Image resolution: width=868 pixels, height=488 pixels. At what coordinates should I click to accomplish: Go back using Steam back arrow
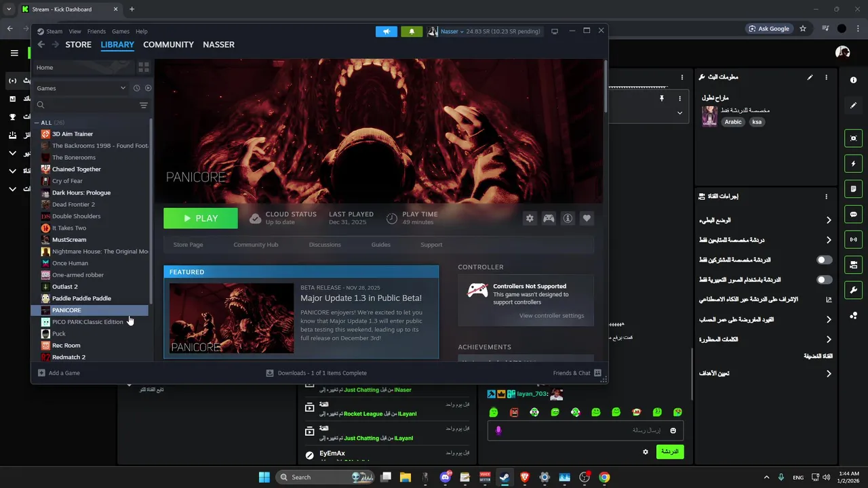[x=41, y=45]
